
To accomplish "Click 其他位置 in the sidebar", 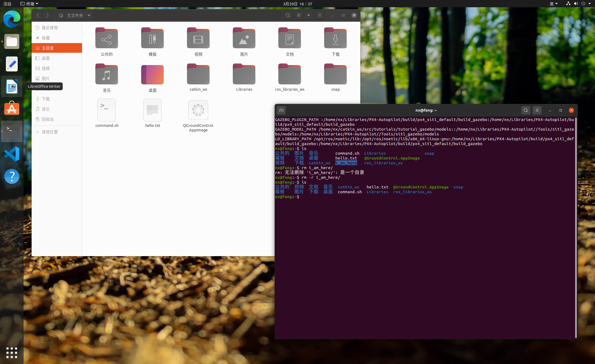I will (57, 132).
